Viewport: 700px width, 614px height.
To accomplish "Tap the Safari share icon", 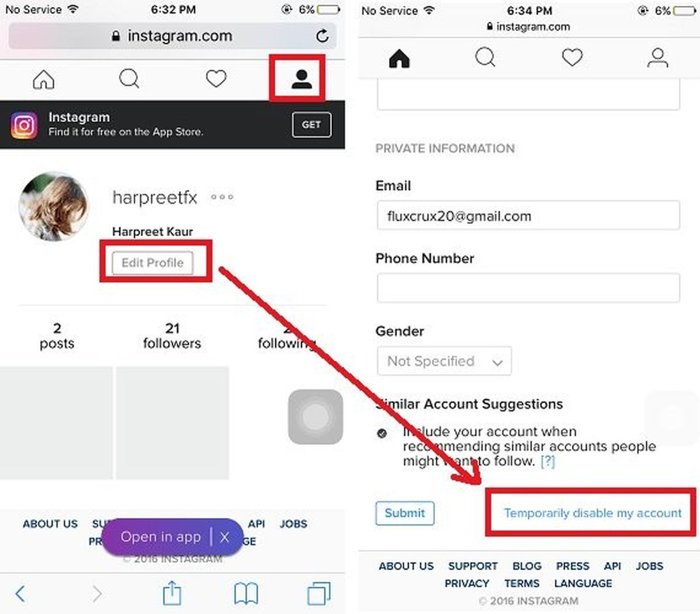I will click(171, 594).
